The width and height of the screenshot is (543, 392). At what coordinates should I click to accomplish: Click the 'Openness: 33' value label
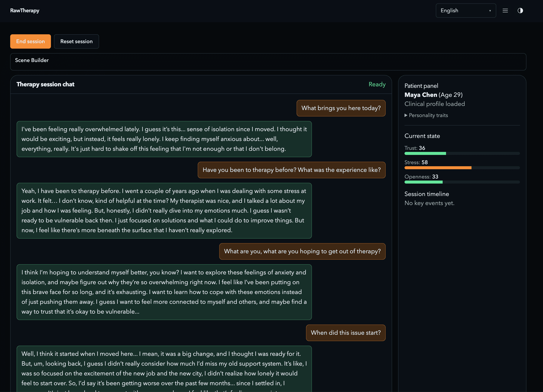(x=421, y=177)
